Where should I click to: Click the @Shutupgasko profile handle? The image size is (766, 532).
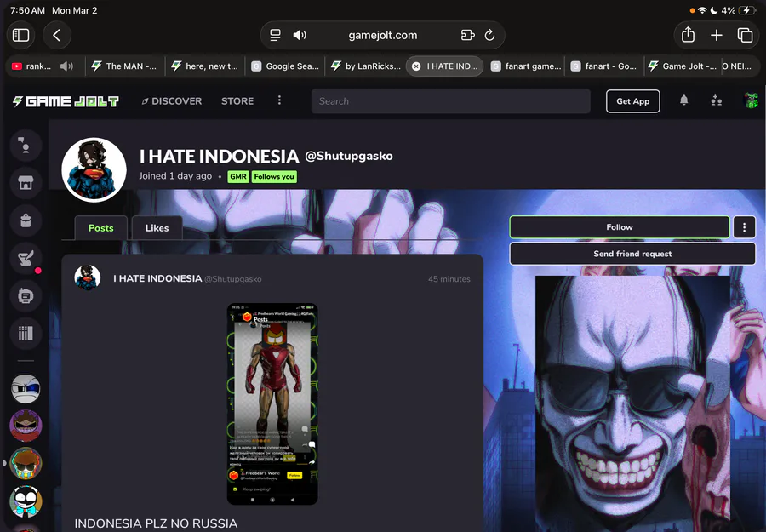pyautogui.click(x=349, y=156)
